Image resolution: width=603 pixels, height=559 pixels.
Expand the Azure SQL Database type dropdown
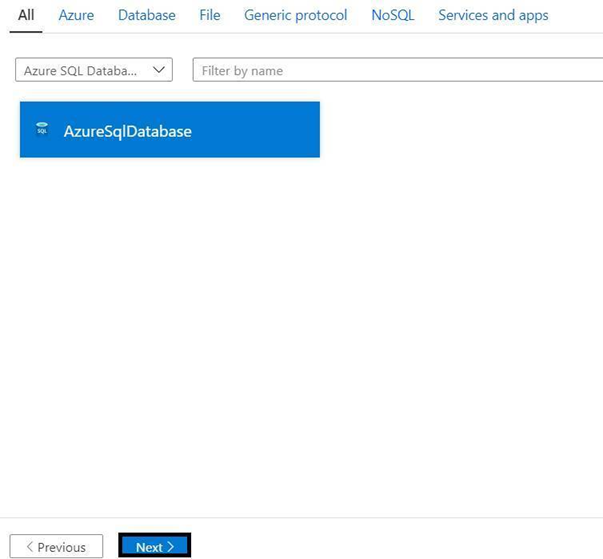[x=94, y=70]
